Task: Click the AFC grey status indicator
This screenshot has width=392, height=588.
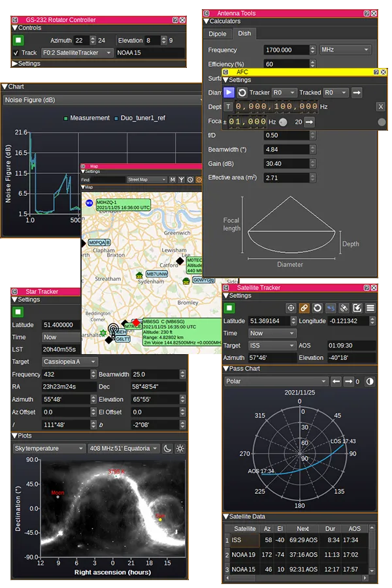Action: 382,122
